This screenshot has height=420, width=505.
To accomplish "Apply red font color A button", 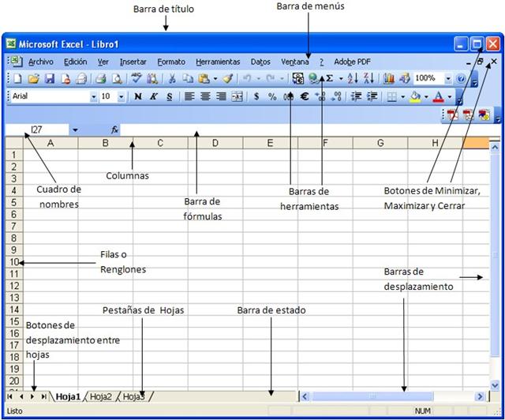I will pyautogui.click(x=439, y=96).
